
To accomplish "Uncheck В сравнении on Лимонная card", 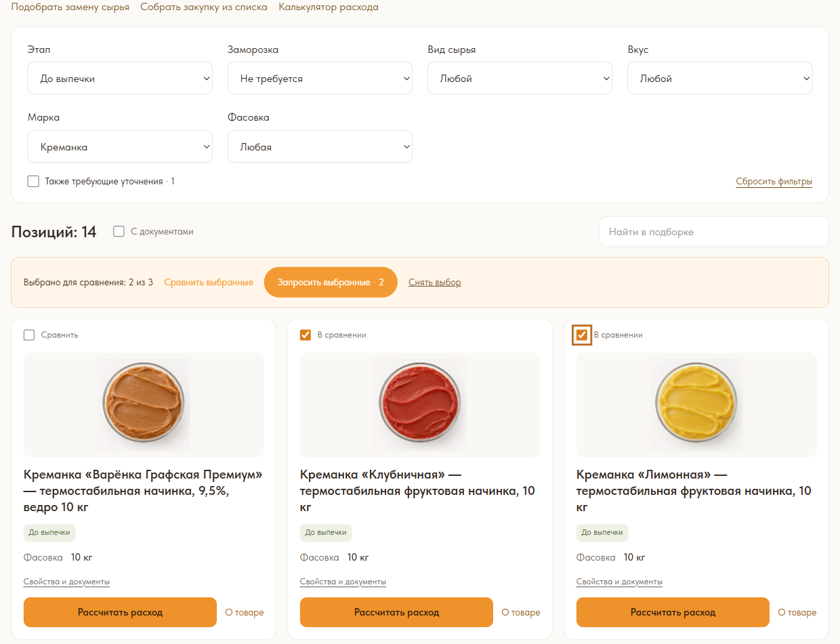I will pyautogui.click(x=582, y=335).
